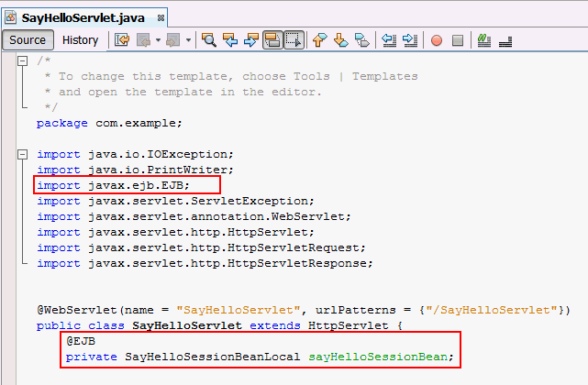Image resolution: width=588 pixels, height=385 pixels.
Task: Click 'extends' keyword in class declaration
Action: coord(275,325)
